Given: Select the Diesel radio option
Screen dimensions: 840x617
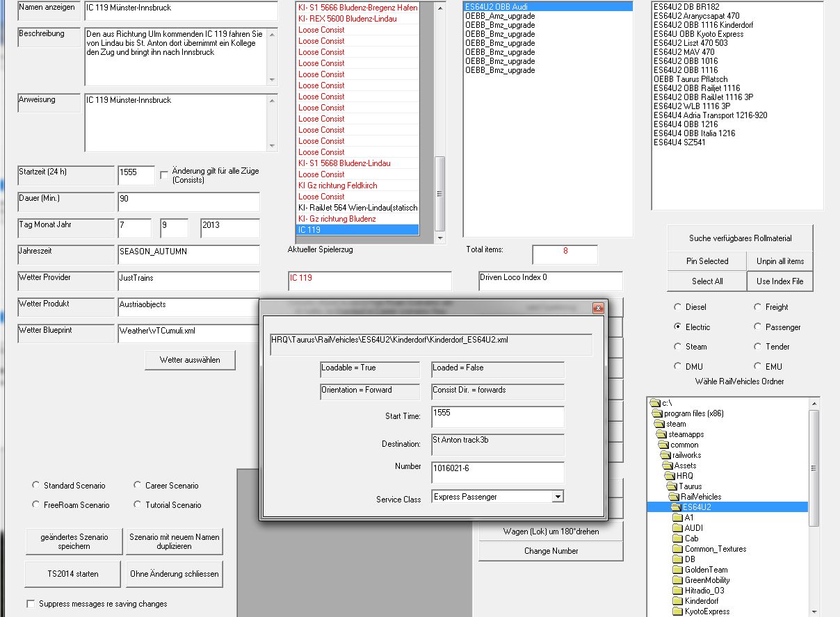Looking at the screenshot, I should click(x=678, y=306).
